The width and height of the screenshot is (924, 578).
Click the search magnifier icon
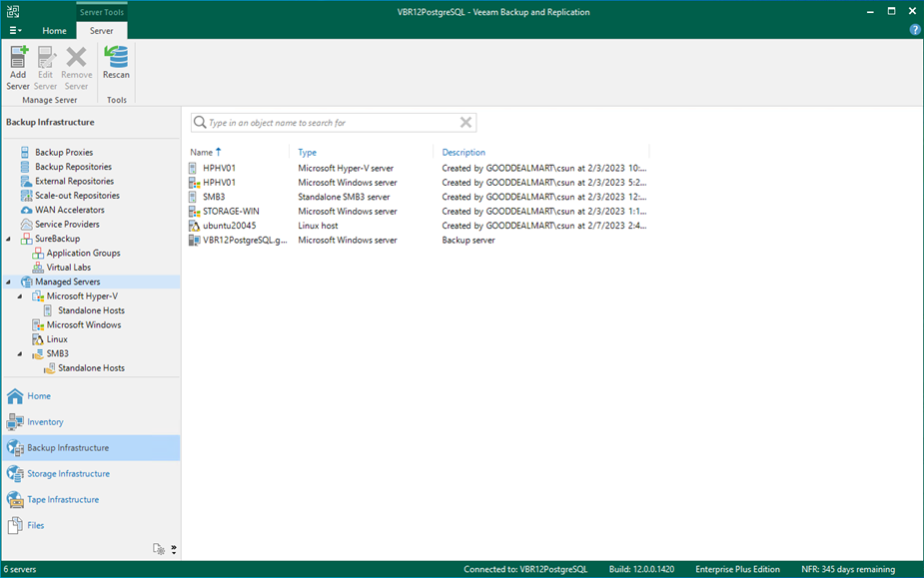tap(200, 122)
